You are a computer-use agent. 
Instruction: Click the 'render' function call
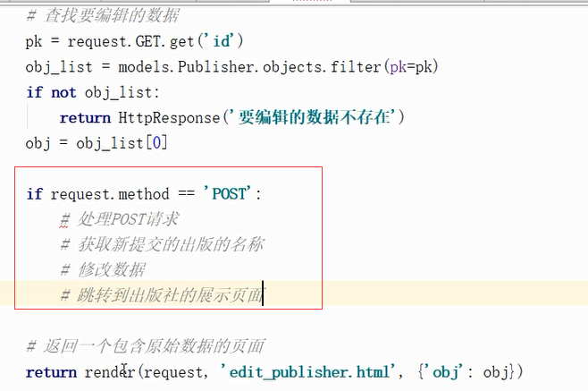(110, 372)
